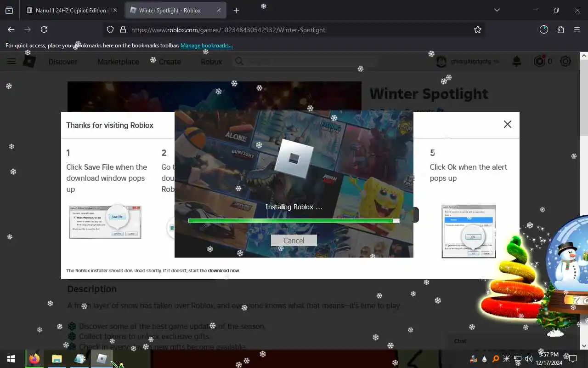Open the user profile avatar

tap(441, 61)
